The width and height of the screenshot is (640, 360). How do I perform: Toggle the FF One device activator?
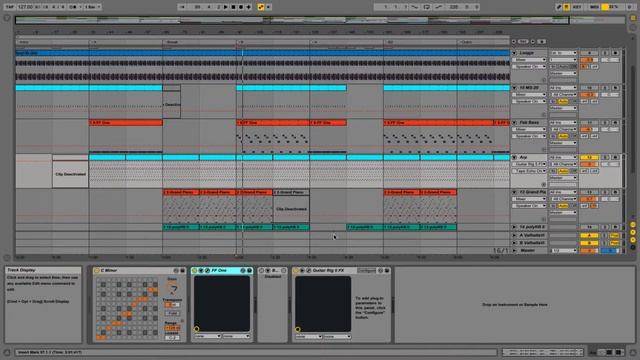(x=195, y=271)
